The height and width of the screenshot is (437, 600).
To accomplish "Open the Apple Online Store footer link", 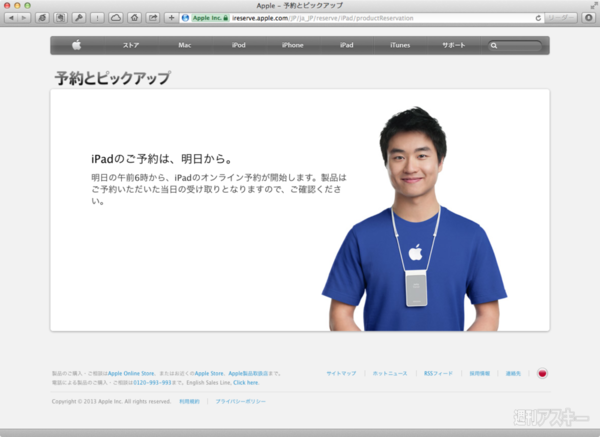I will click(x=131, y=373).
